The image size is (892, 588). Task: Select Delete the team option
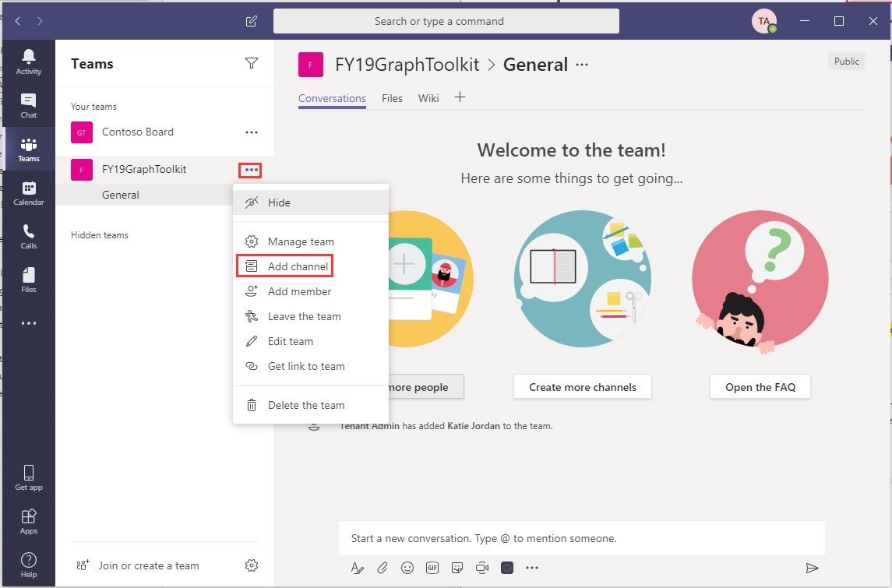[311, 405]
